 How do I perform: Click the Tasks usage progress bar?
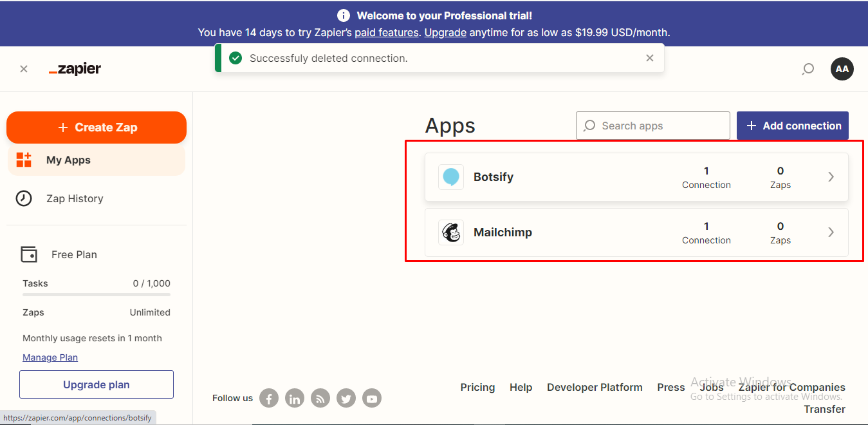[97, 294]
